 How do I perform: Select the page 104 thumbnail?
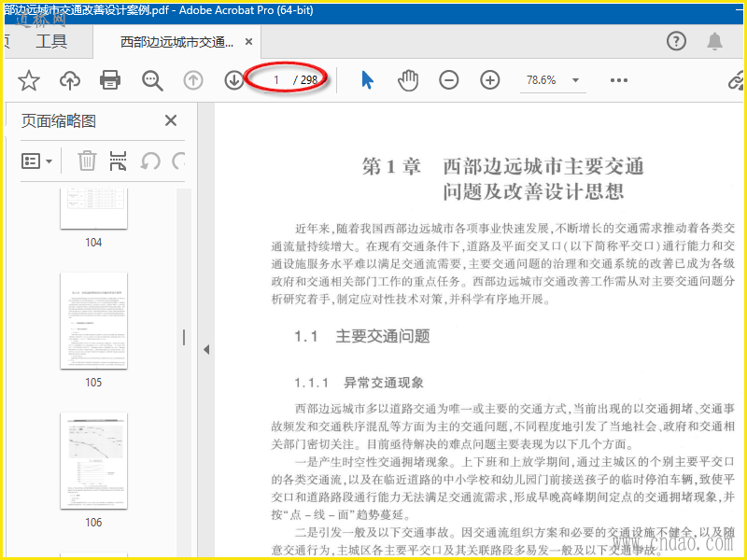94,208
